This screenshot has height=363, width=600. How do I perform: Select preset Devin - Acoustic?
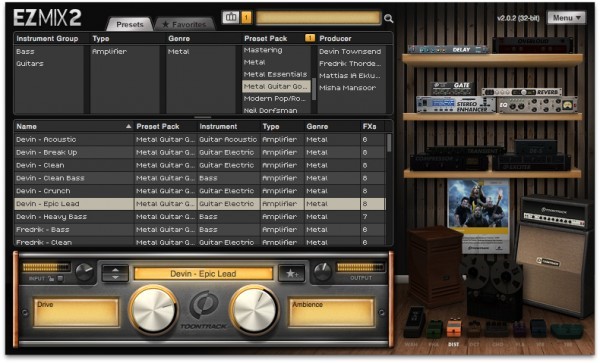199,140
